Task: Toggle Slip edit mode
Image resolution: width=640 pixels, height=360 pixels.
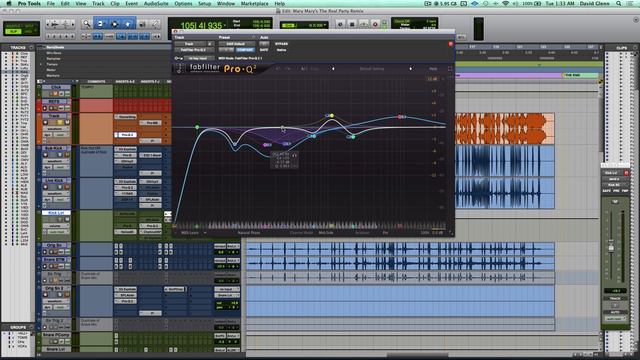Action: coord(13,31)
